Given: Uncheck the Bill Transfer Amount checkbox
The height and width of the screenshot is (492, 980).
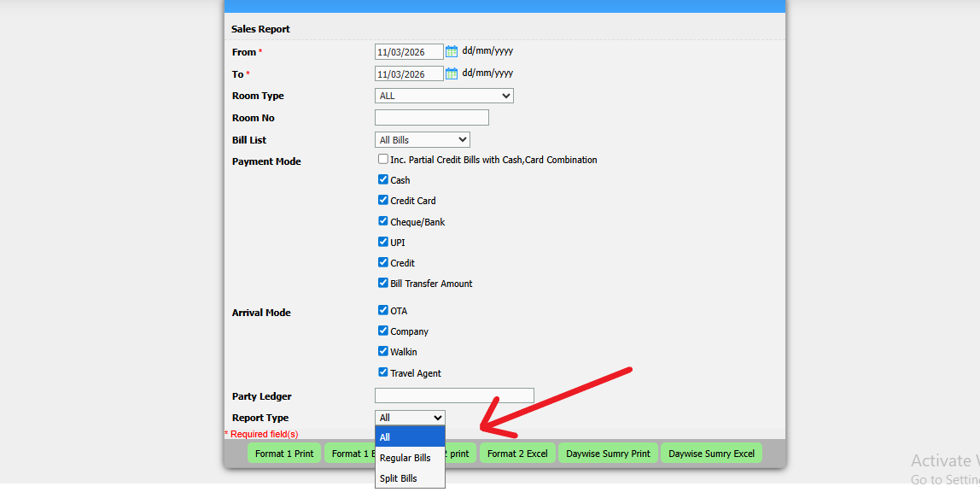Looking at the screenshot, I should (x=383, y=283).
